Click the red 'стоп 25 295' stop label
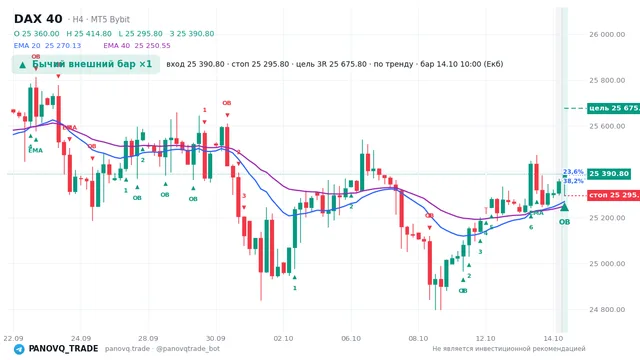The height and width of the screenshot is (360, 640). [613, 195]
